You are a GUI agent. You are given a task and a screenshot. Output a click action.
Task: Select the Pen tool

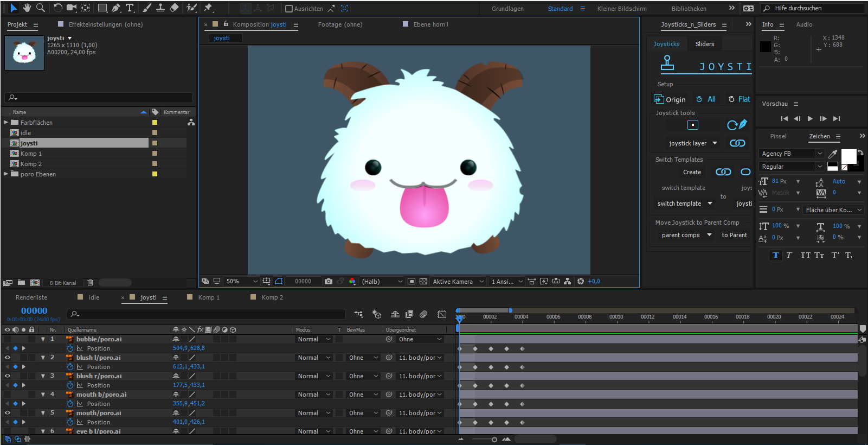[x=116, y=8]
